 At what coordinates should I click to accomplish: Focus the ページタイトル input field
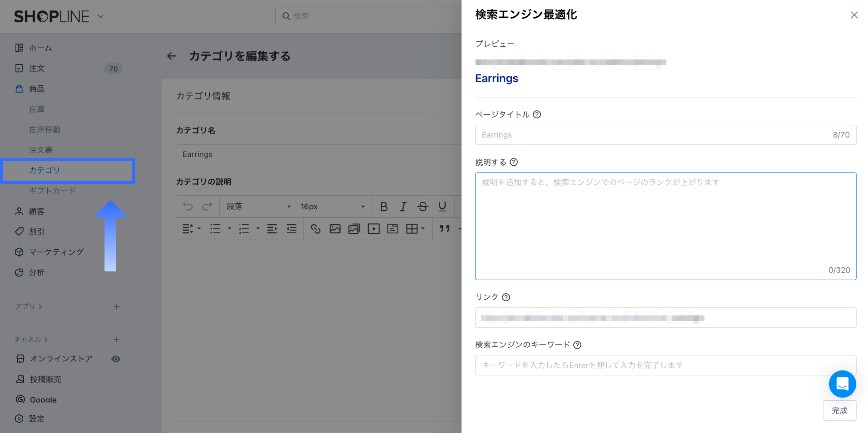(665, 135)
